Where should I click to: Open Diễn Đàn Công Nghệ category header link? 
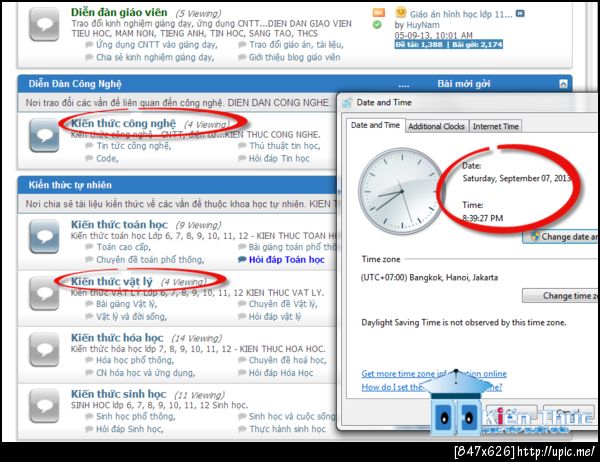tap(75, 84)
